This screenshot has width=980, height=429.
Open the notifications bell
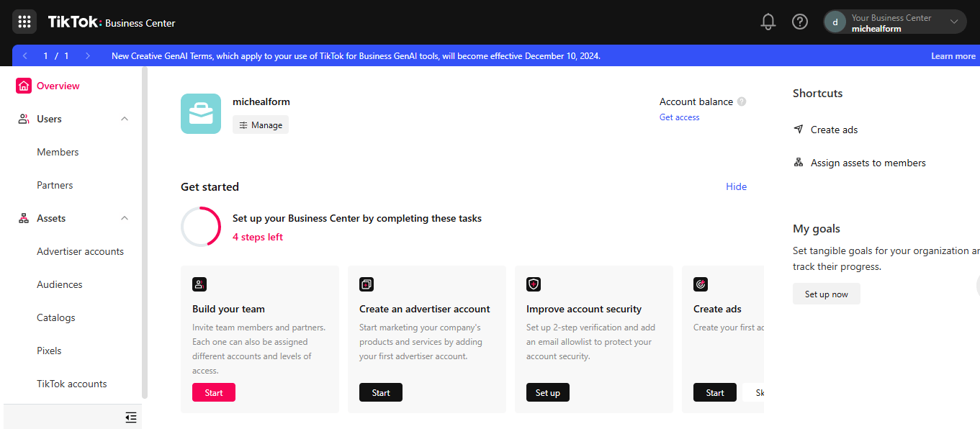(768, 22)
